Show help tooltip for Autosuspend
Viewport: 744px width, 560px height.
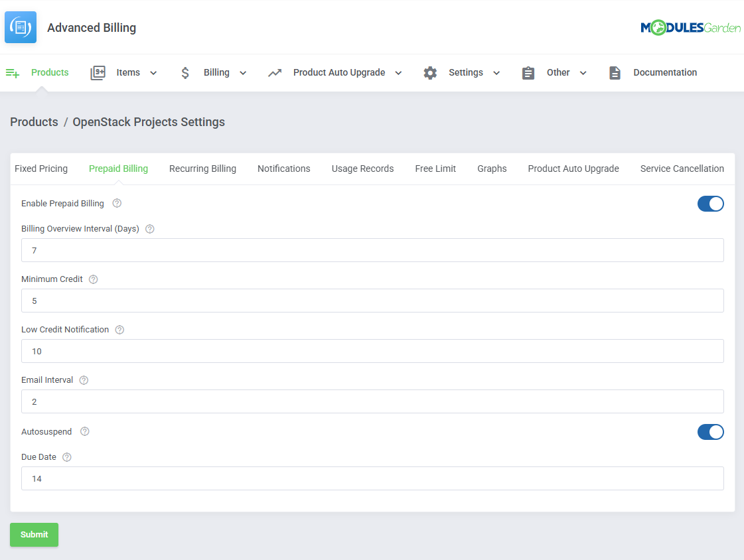(x=85, y=431)
